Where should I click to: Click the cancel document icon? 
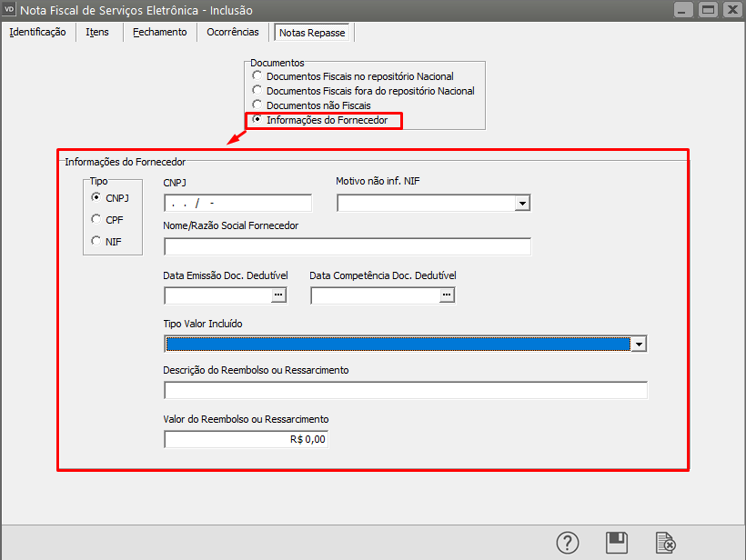coord(666,543)
